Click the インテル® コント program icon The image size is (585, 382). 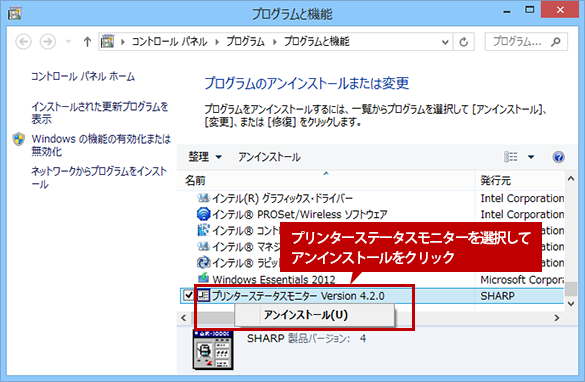(x=203, y=230)
